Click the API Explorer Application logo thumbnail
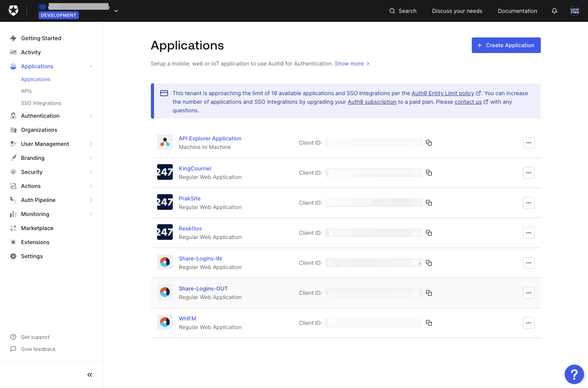Screen dimensions: 588x388 tap(165, 142)
